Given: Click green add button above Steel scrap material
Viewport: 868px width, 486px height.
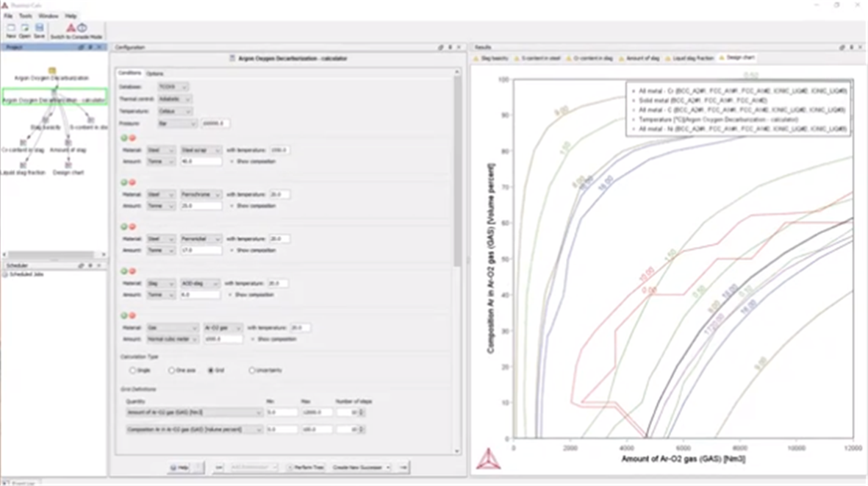Looking at the screenshot, I should tap(124, 137).
